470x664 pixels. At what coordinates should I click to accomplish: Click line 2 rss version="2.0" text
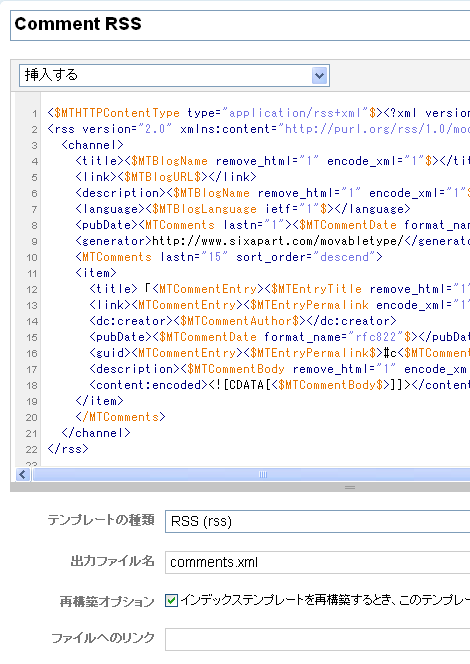[x=110, y=129]
